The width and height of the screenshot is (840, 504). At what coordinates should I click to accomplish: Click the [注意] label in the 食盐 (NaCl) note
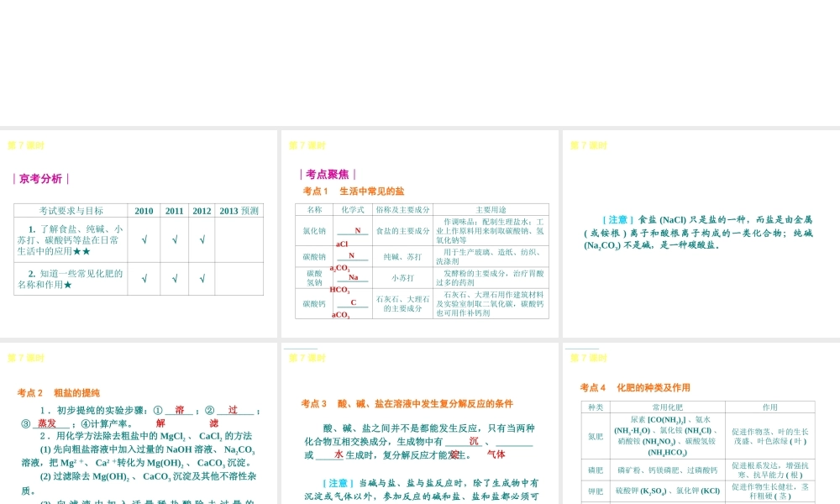tap(617, 219)
